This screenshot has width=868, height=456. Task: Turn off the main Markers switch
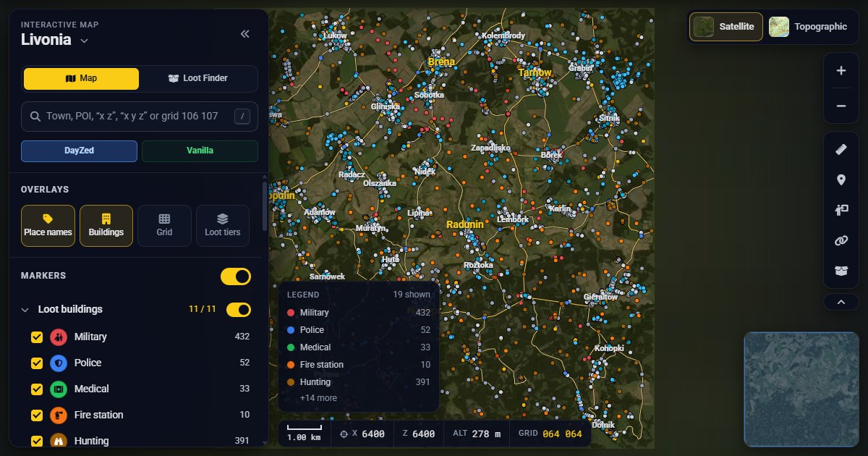click(236, 276)
